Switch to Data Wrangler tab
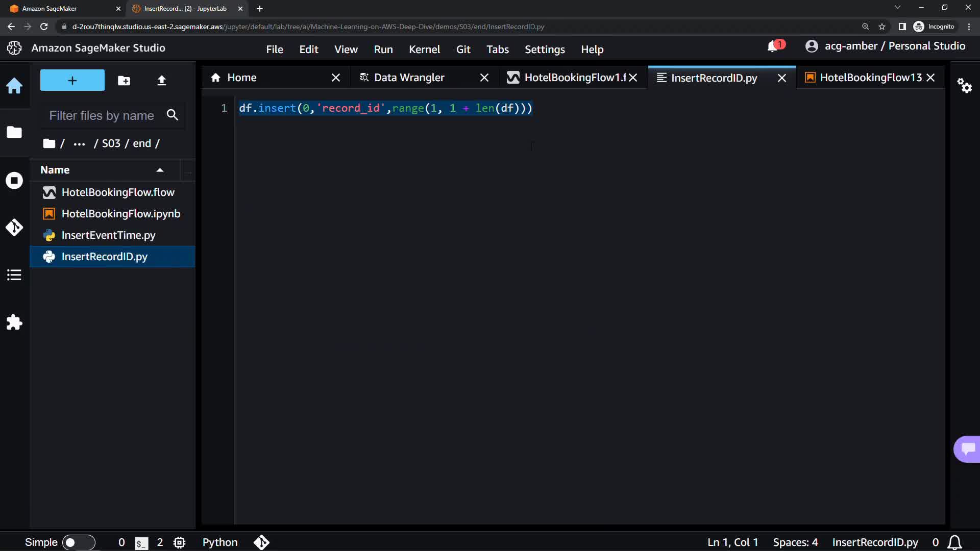Image resolution: width=980 pixels, height=551 pixels. tap(409, 78)
